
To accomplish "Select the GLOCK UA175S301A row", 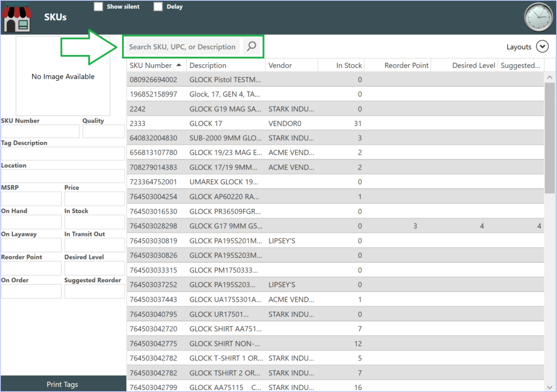I will coord(335,300).
